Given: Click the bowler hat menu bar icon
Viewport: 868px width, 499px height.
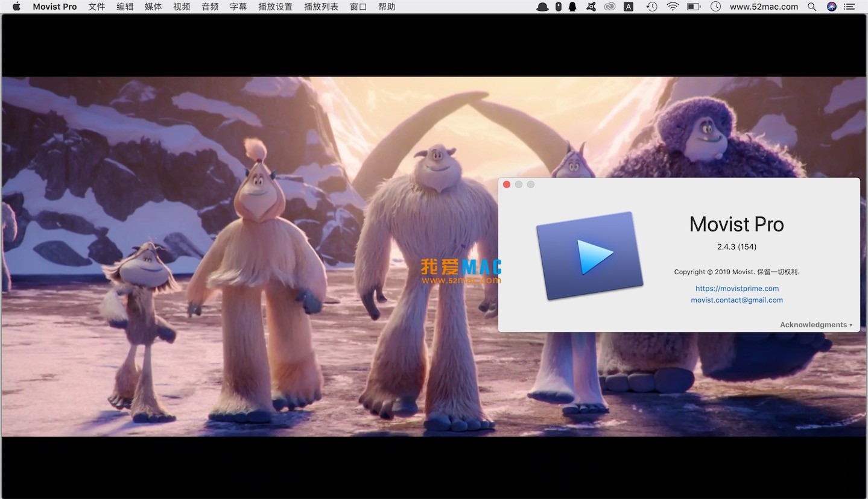Looking at the screenshot, I should 542,7.
